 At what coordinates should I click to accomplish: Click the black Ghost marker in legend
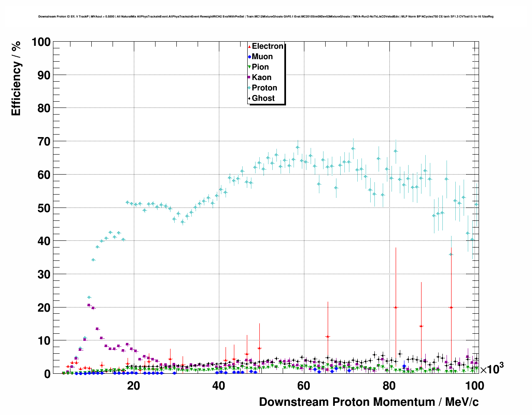coord(250,98)
